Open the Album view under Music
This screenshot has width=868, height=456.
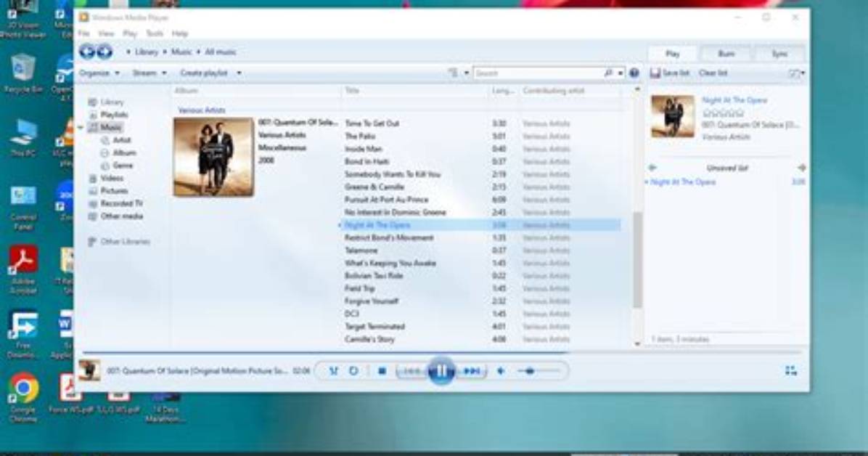(x=124, y=153)
